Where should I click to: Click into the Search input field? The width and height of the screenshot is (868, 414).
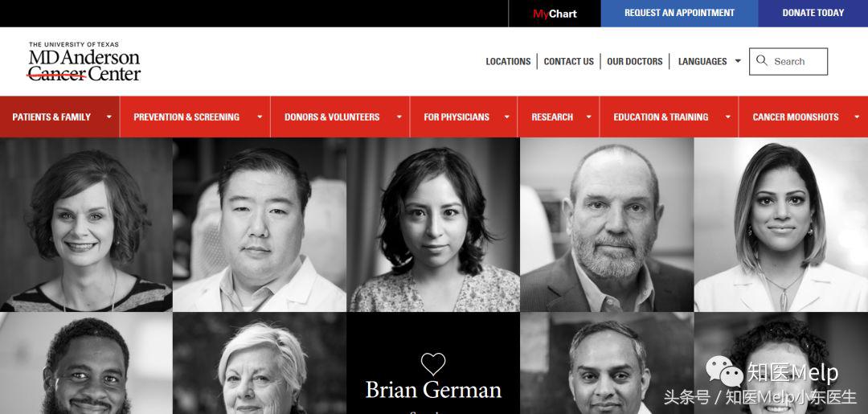pos(788,61)
